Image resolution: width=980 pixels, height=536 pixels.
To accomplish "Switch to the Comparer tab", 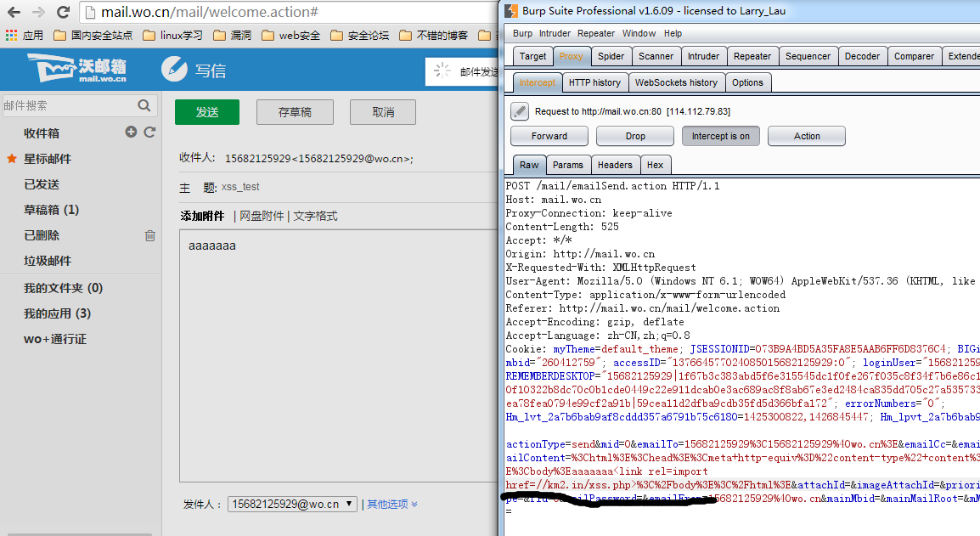I will 914,56.
